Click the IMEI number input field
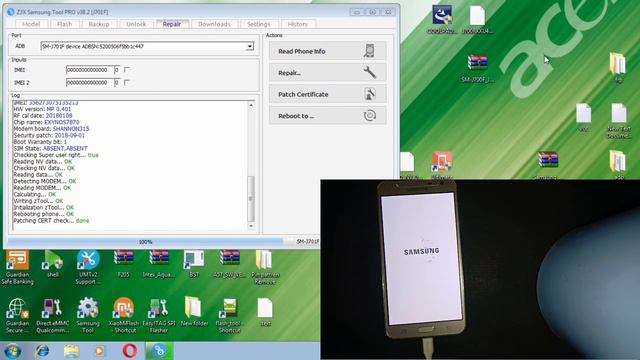 (x=90, y=70)
